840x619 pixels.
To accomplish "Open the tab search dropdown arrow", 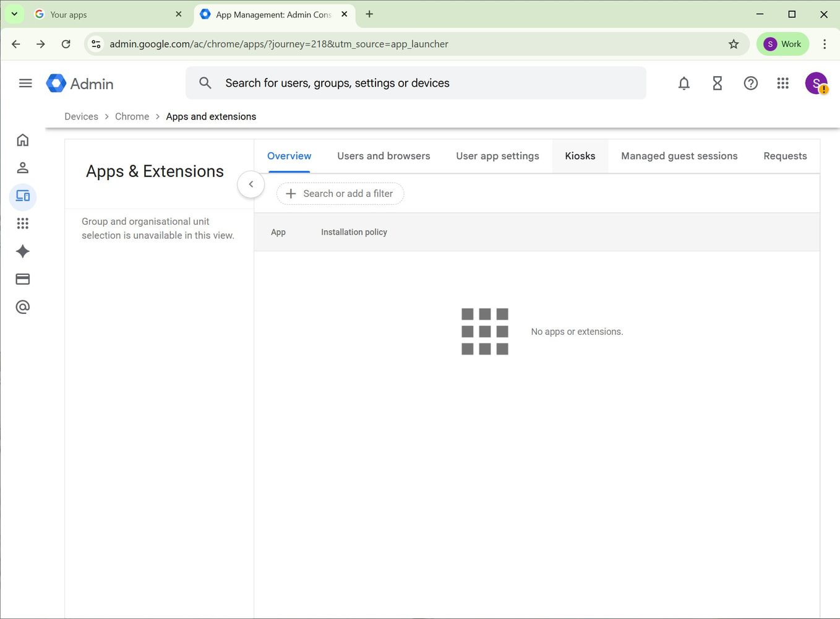I will click(14, 14).
